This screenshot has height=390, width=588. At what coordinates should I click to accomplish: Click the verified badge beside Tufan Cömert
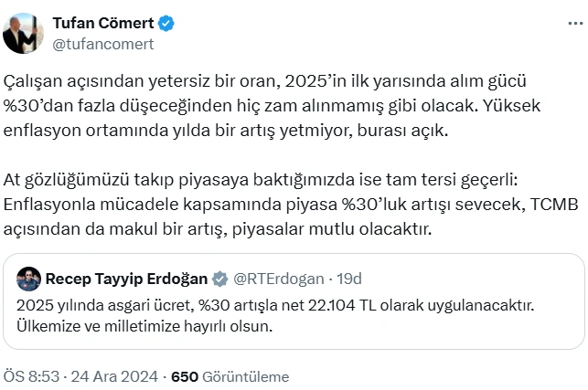click(x=166, y=23)
